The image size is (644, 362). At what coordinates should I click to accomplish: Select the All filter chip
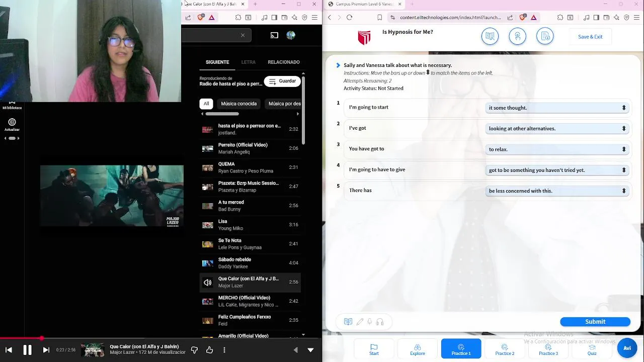[x=206, y=104]
